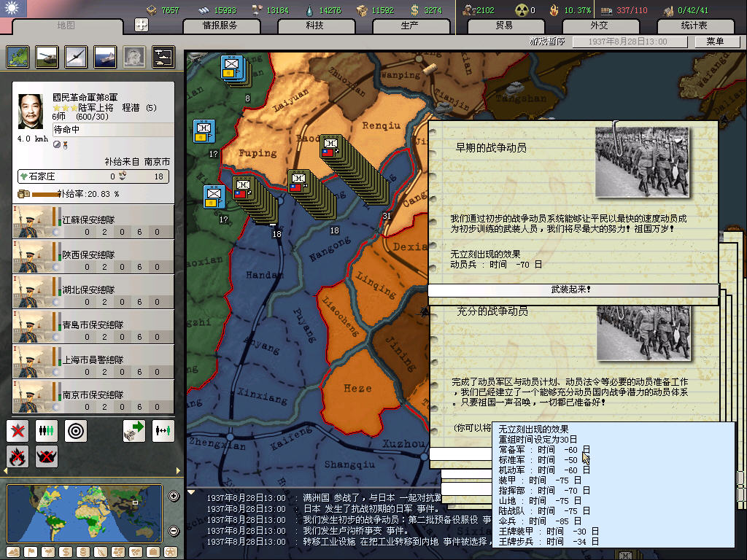Zoom out on the minimap
Image resolution: width=747 pixels, height=560 pixels.
point(174,530)
